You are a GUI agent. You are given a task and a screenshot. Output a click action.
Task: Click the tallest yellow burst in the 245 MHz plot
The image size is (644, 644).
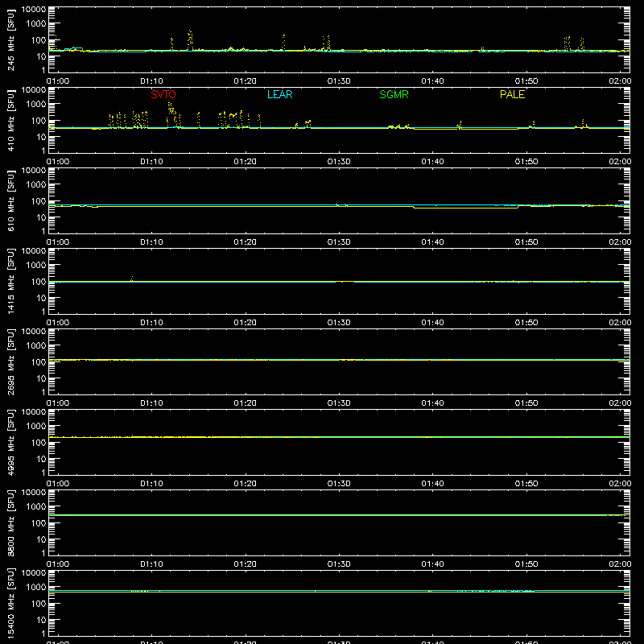tap(190, 39)
